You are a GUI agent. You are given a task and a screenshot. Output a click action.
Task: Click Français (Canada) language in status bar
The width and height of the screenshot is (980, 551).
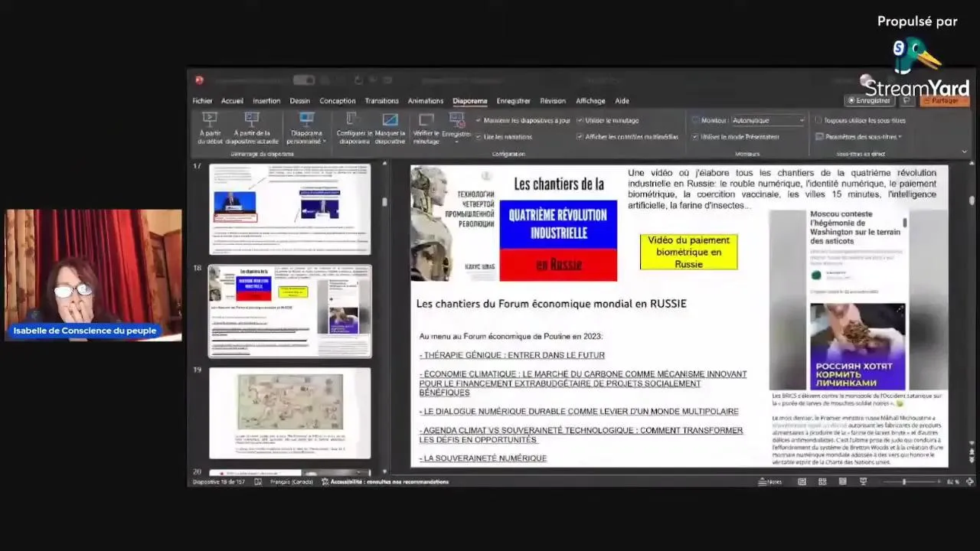point(292,482)
